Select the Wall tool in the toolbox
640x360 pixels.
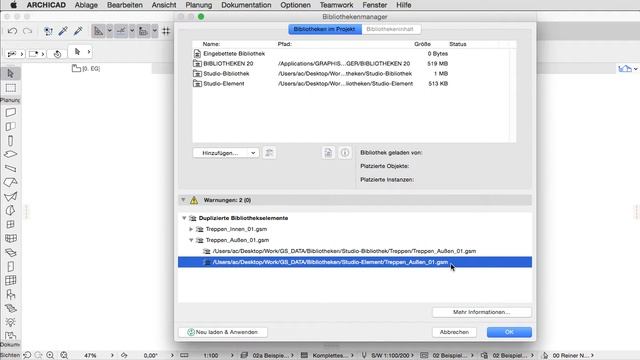(11, 112)
